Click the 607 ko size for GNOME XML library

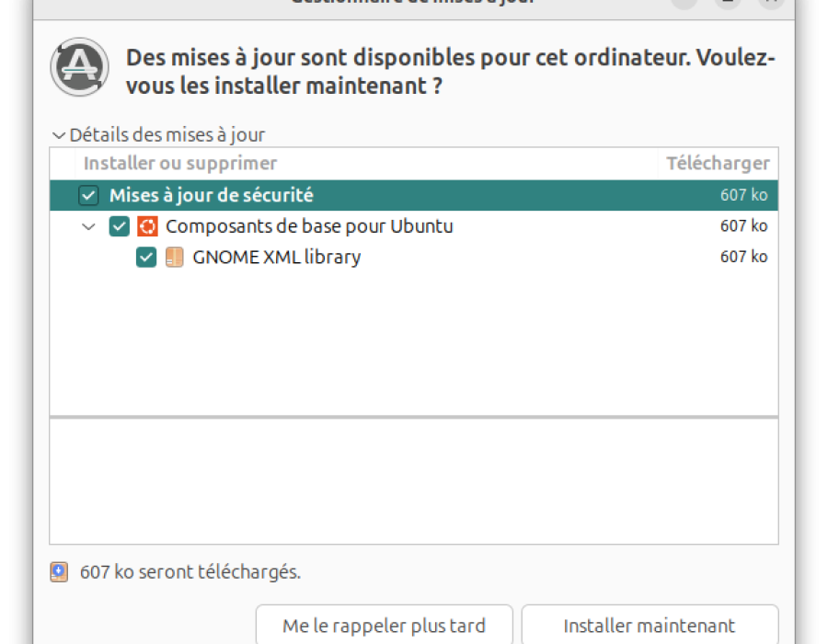[x=744, y=257]
